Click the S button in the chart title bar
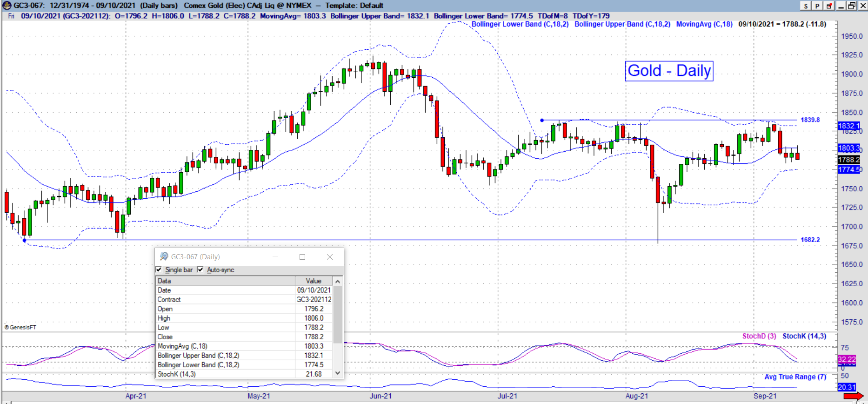This screenshot has height=404, width=868. pyautogui.click(x=806, y=6)
